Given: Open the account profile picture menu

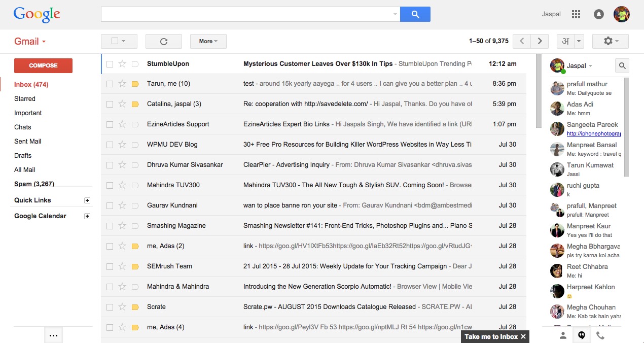Looking at the screenshot, I should 622,14.
